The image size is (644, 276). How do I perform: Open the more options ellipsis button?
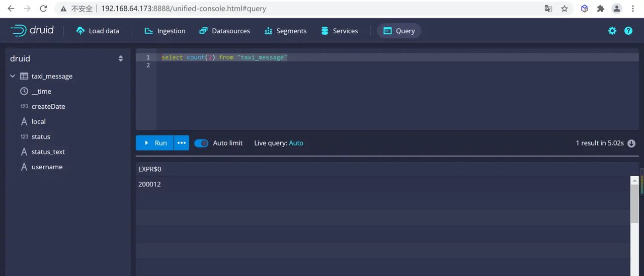tap(182, 143)
